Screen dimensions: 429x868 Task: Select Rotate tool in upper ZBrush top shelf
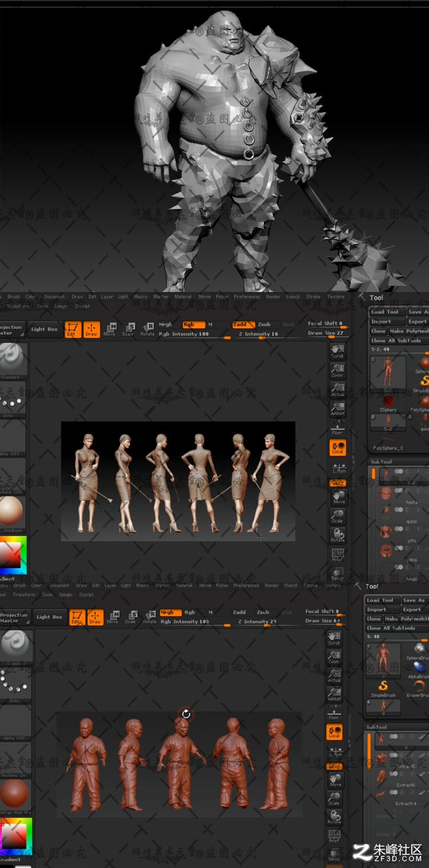(x=148, y=329)
